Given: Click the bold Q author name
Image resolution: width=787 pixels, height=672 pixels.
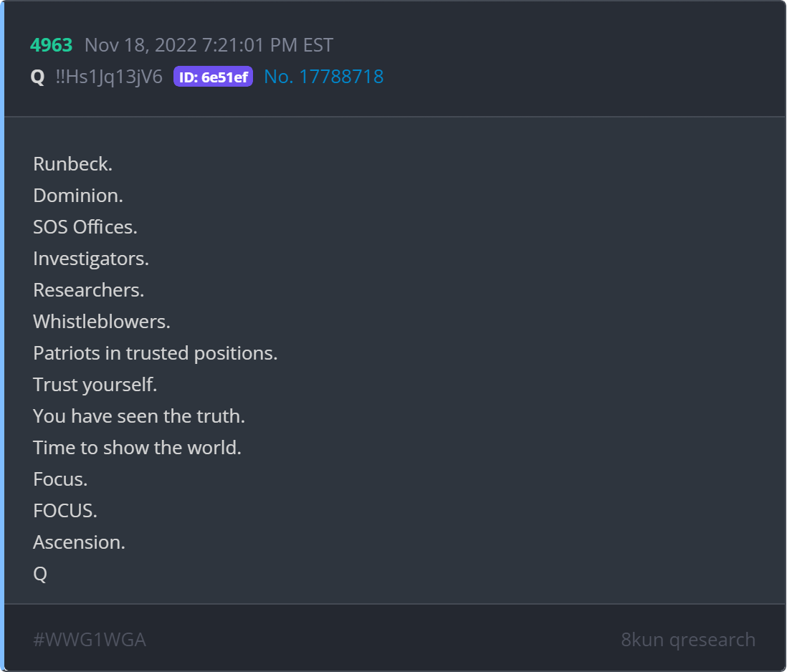Looking at the screenshot, I should click(38, 77).
